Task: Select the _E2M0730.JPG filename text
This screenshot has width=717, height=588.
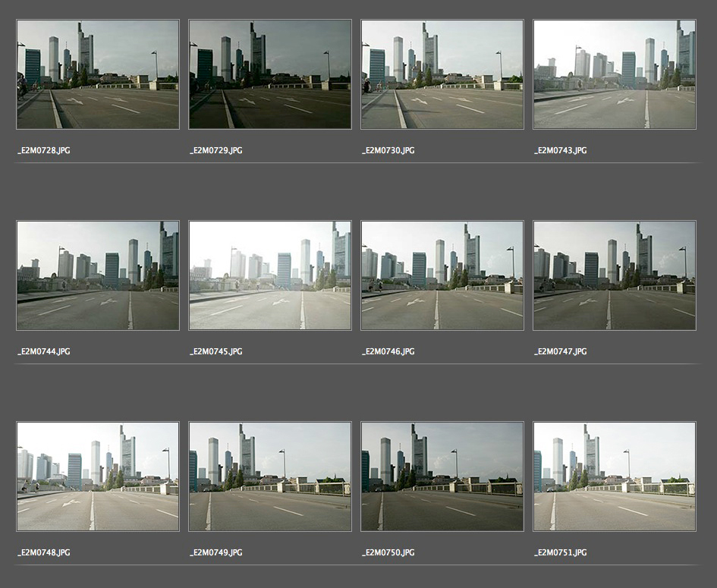Action: [x=388, y=151]
